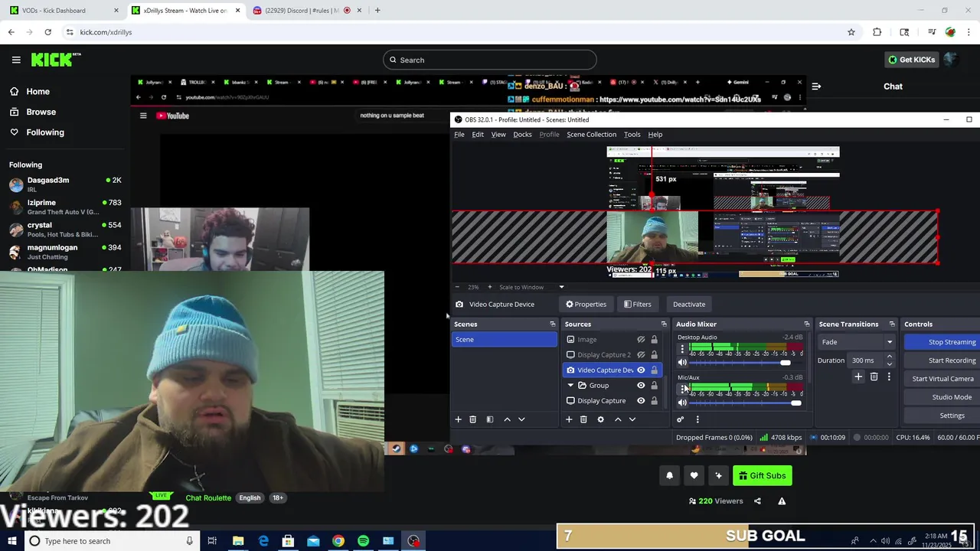980x551 pixels.
Task: Open the Scene Collection menu
Action: coord(591,135)
